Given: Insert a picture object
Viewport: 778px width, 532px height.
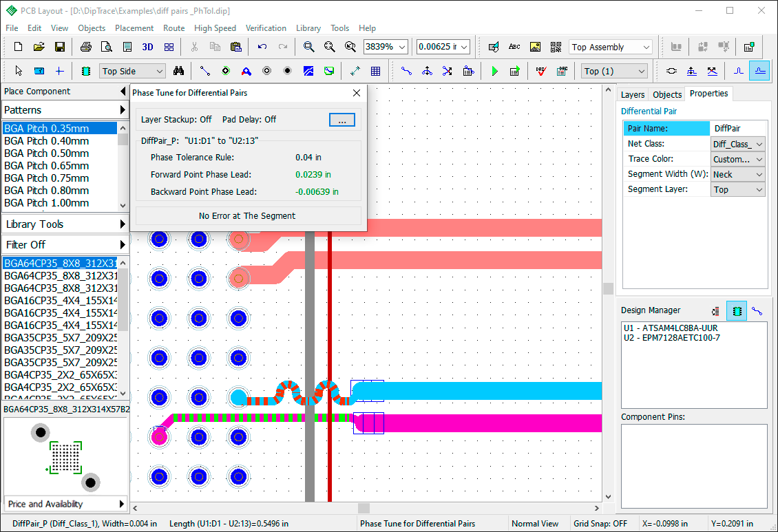Looking at the screenshot, I should click(535, 47).
